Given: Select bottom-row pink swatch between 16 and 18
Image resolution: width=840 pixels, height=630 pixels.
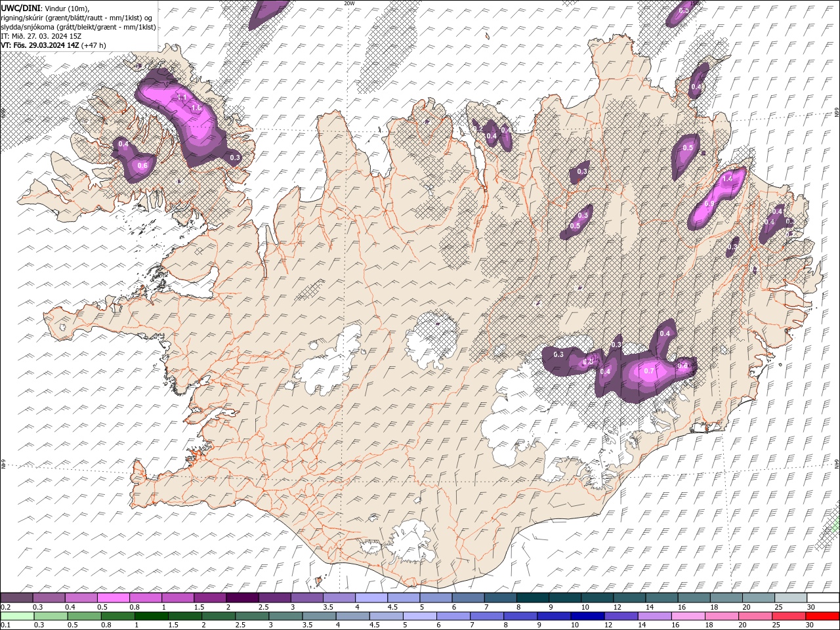Looking at the screenshot, I should tap(689, 616).
